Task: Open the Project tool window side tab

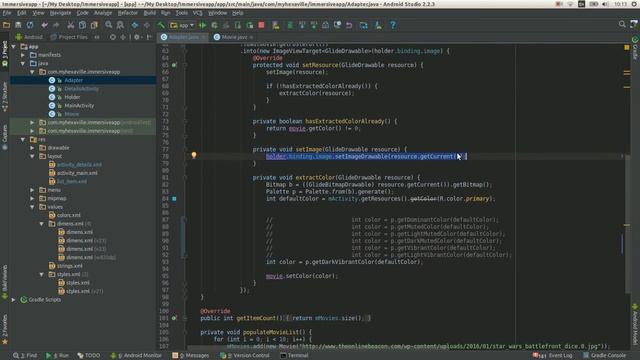Action: pyautogui.click(x=4, y=53)
